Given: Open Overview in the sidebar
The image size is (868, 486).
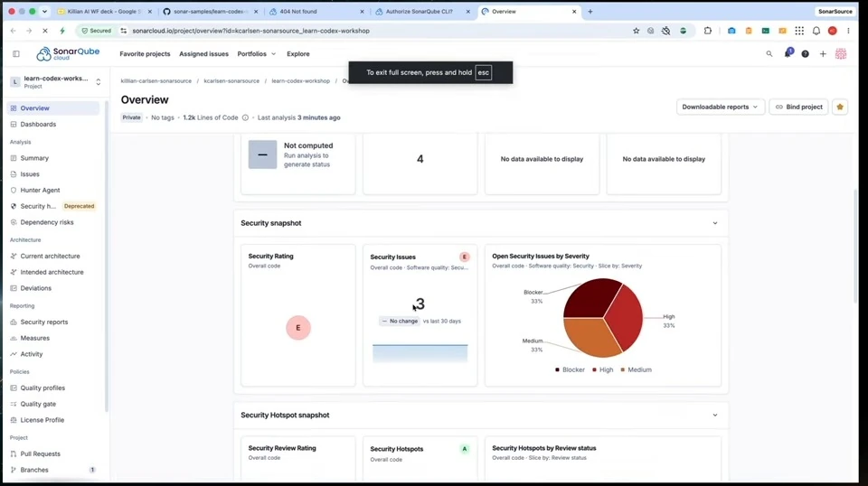Looking at the screenshot, I should click(53, 108).
